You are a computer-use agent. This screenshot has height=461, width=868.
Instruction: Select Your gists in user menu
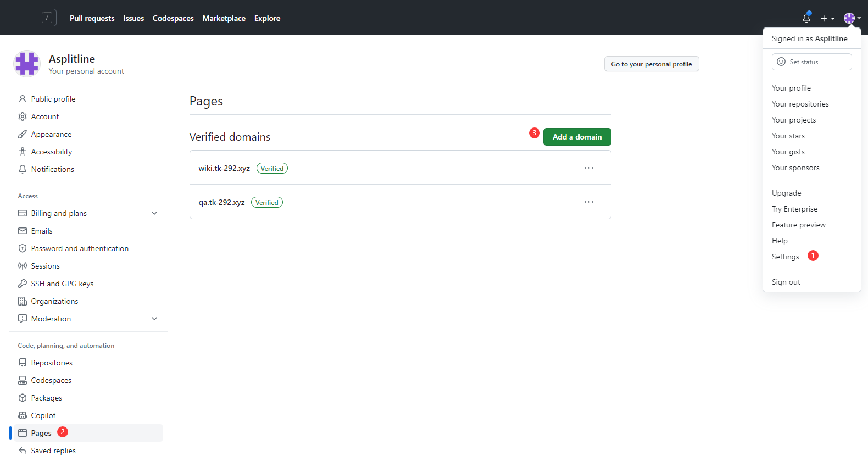(788, 152)
